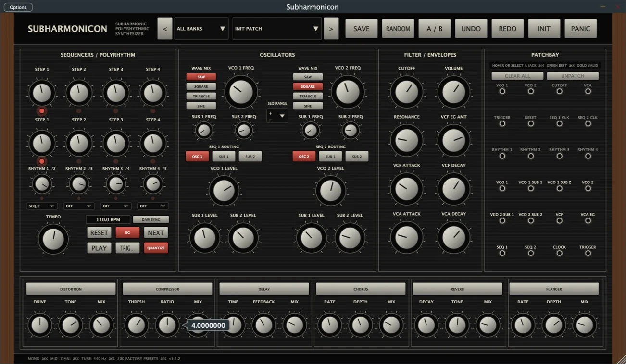The width and height of the screenshot is (626, 364).
Task: Select the VCA patchbay jack
Action: pos(588,91)
